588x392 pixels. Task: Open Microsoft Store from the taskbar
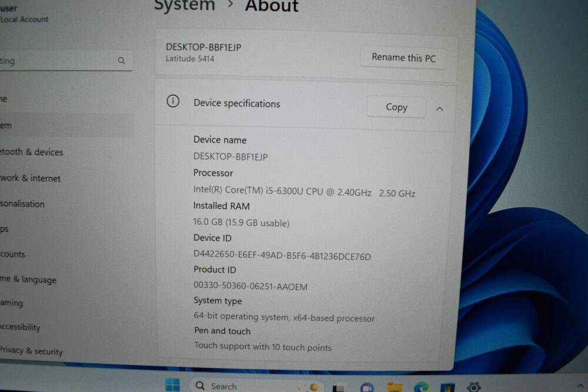(447, 387)
